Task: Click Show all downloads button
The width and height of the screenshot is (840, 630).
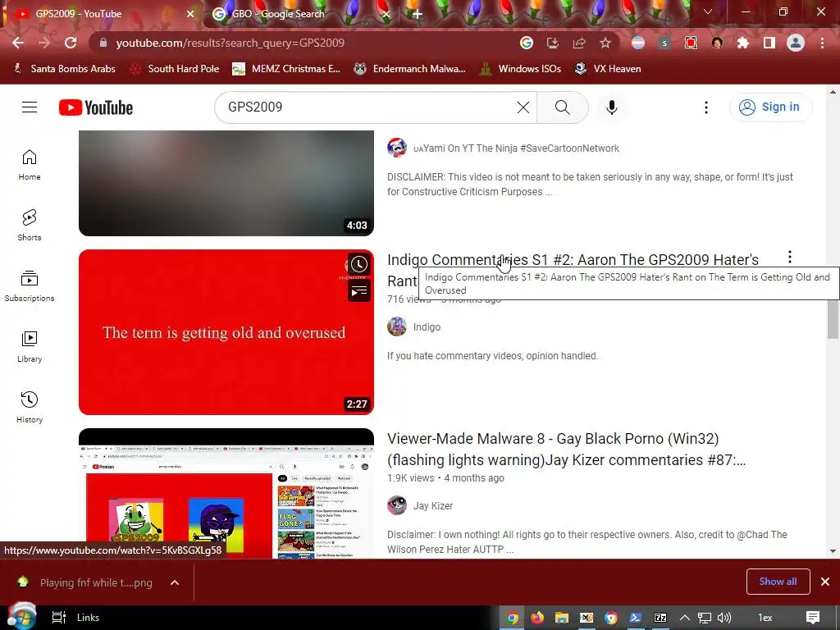Action: point(778,582)
